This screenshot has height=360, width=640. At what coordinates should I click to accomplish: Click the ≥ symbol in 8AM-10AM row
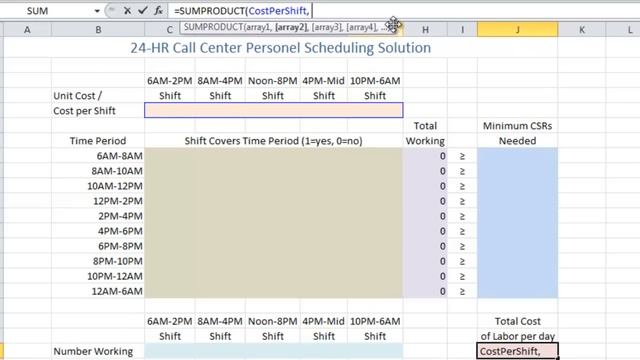[462, 171]
